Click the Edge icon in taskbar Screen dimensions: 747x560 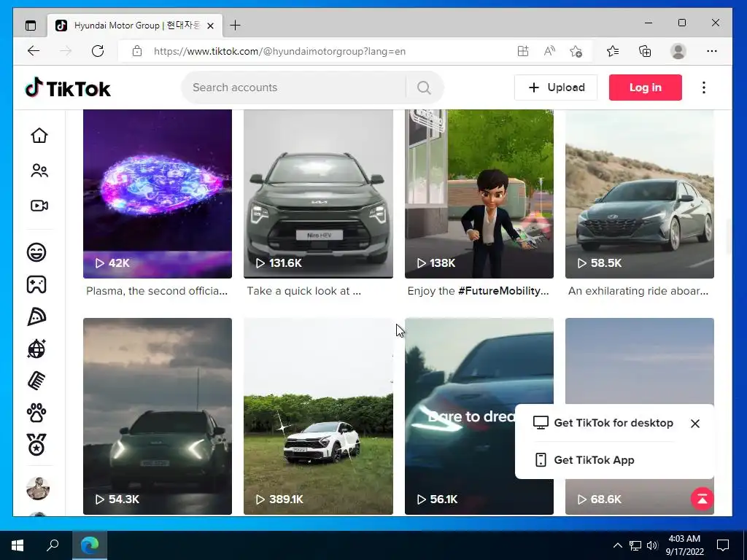90,545
